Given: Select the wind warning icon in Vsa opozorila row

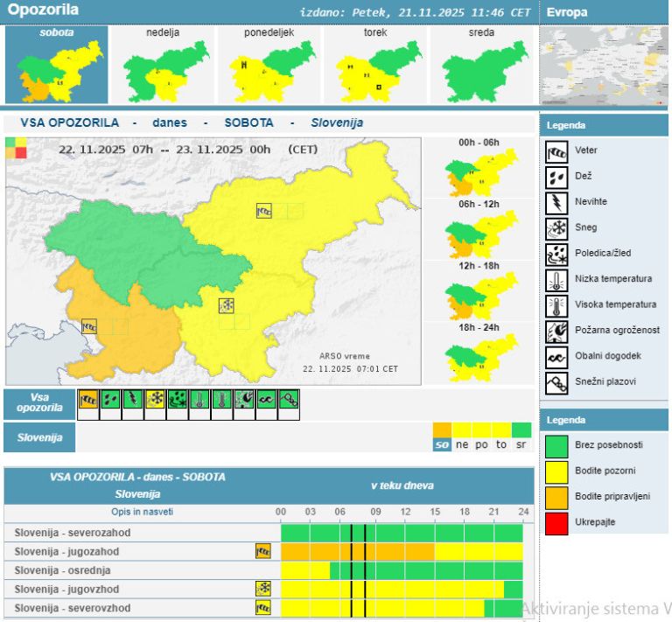Looking at the screenshot, I should (87, 401).
